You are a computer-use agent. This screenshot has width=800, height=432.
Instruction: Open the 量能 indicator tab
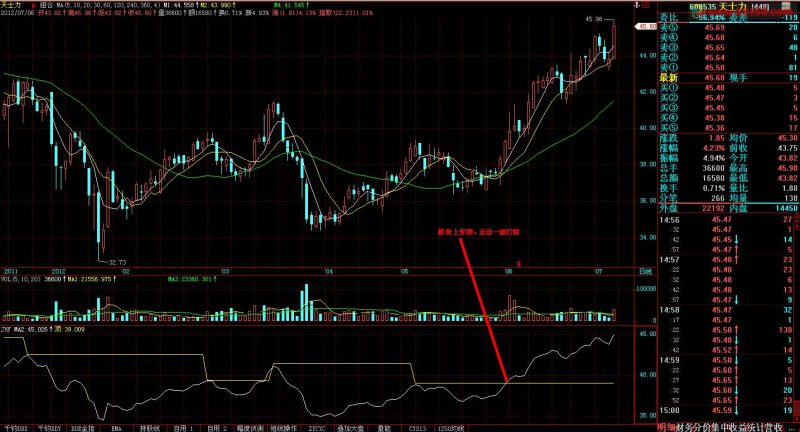click(384, 428)
